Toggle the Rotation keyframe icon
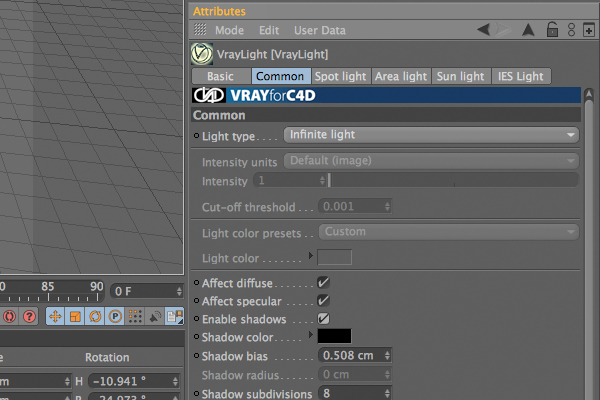This screenshot has width=600, height=400. pos(95,317)
